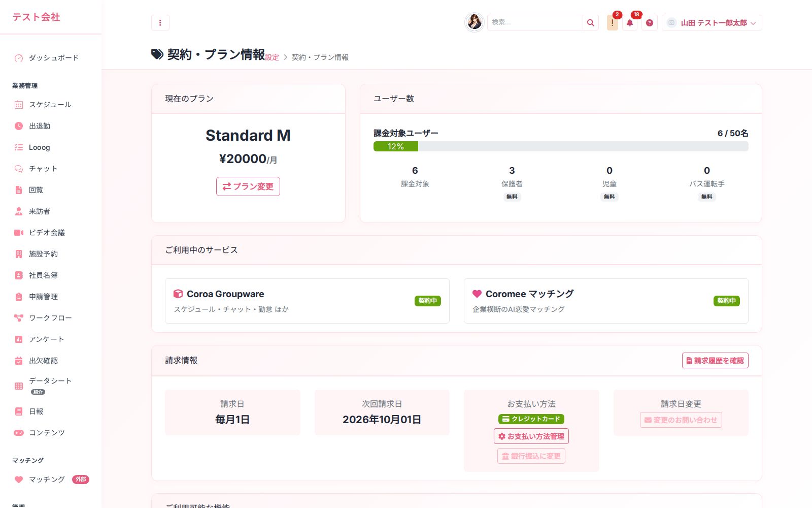The width and height of the screenshot is (812, 508).
Task: Click the 出退勤 clock icon
Action: click(19, 126)
